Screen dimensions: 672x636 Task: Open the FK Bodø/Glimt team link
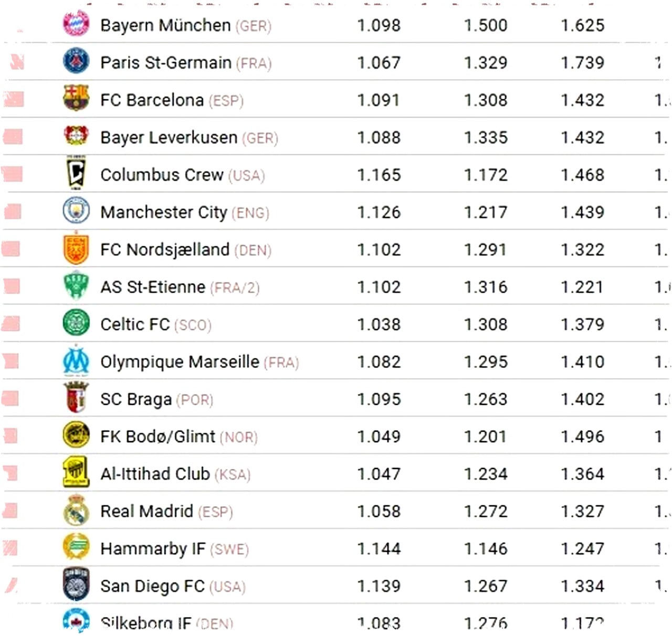click(x=157, y=436)
